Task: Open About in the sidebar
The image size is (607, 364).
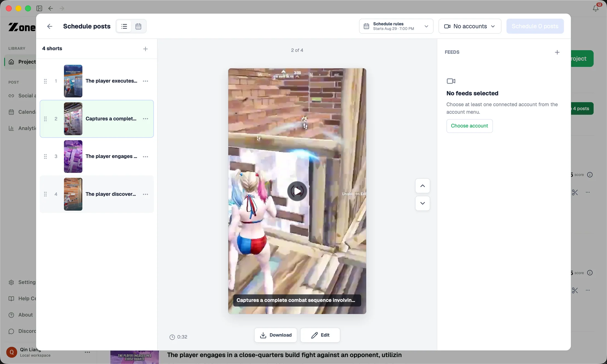Action: coord(20,315)
